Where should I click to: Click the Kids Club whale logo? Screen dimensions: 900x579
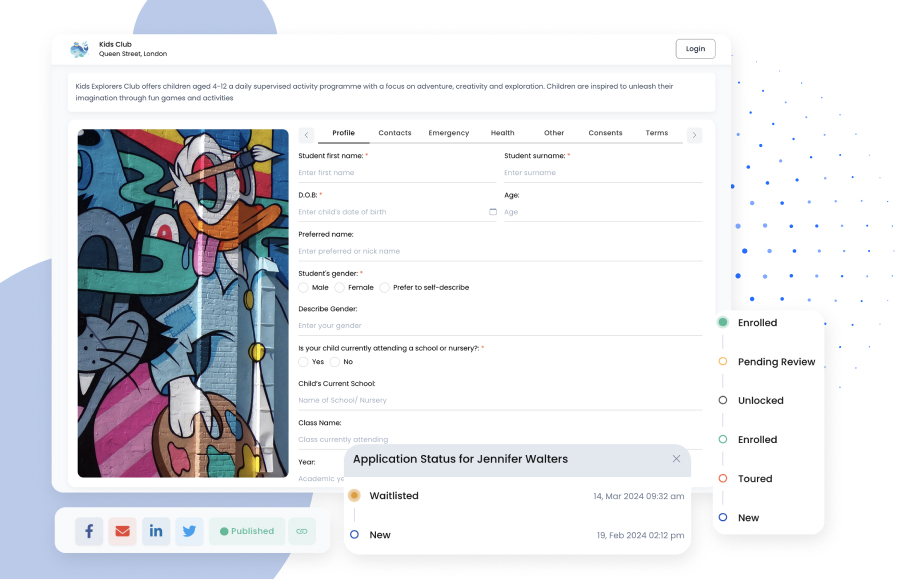(79, 49)
